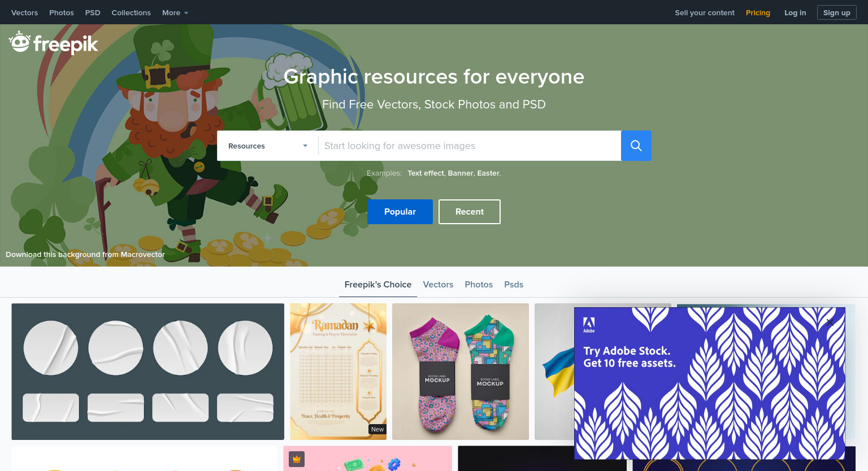Close the Adobe Stock ad popup
The image size is (868, 471).
click(830, 322)
